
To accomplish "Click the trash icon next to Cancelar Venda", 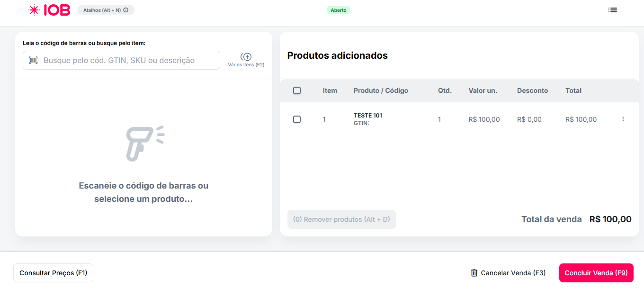I will [474, 272].
